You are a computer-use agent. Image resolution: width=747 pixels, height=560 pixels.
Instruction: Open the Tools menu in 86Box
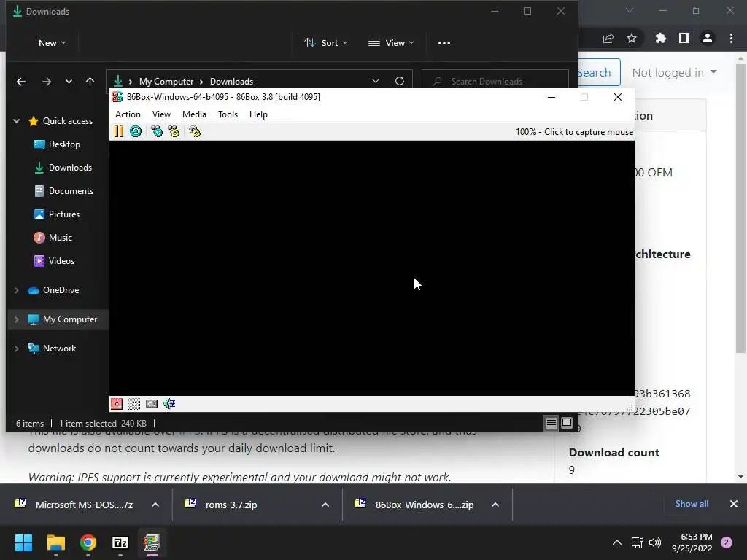tap(228, 114)
